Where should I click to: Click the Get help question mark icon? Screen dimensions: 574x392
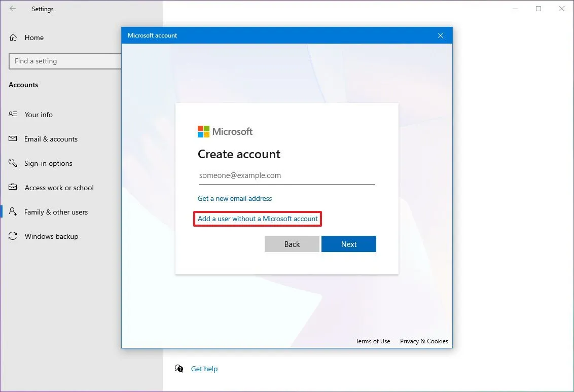pyautogui.click(x=179, y=369)
